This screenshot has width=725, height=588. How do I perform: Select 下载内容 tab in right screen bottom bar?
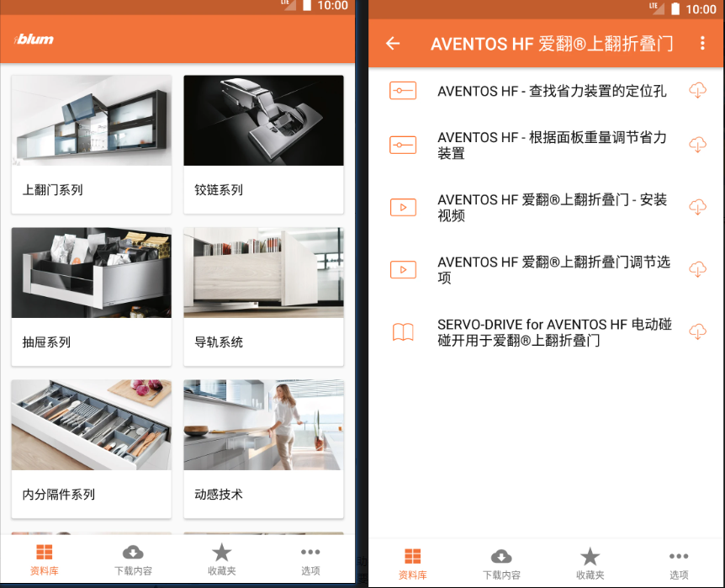point(501,564)
